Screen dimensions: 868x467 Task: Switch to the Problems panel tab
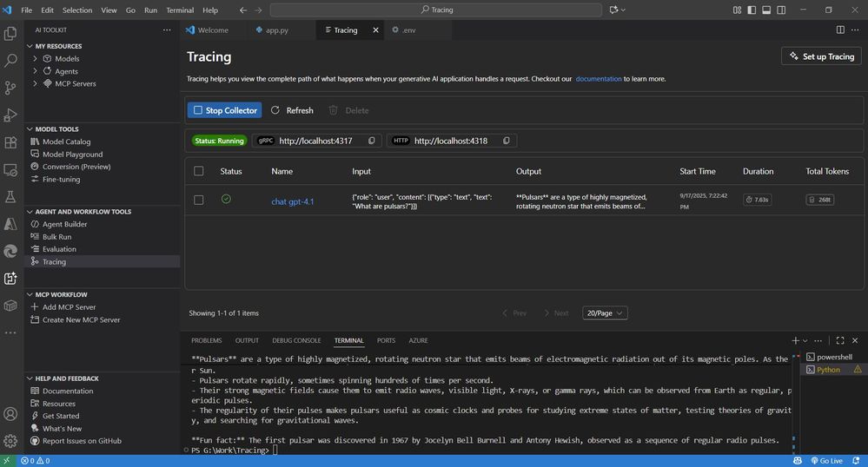207,340
